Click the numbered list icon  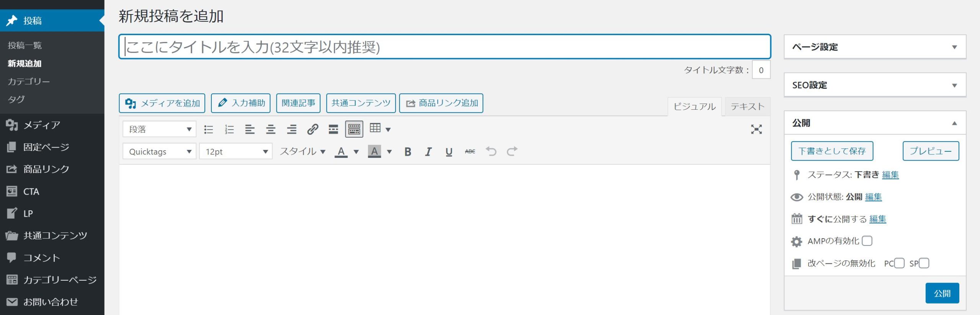(229, 129)
